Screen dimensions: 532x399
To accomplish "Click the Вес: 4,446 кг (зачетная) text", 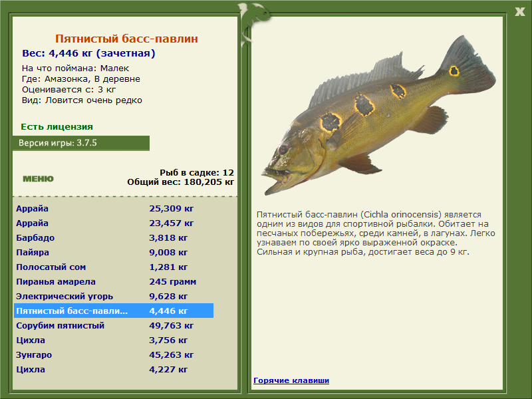I will tap(88, 53).
